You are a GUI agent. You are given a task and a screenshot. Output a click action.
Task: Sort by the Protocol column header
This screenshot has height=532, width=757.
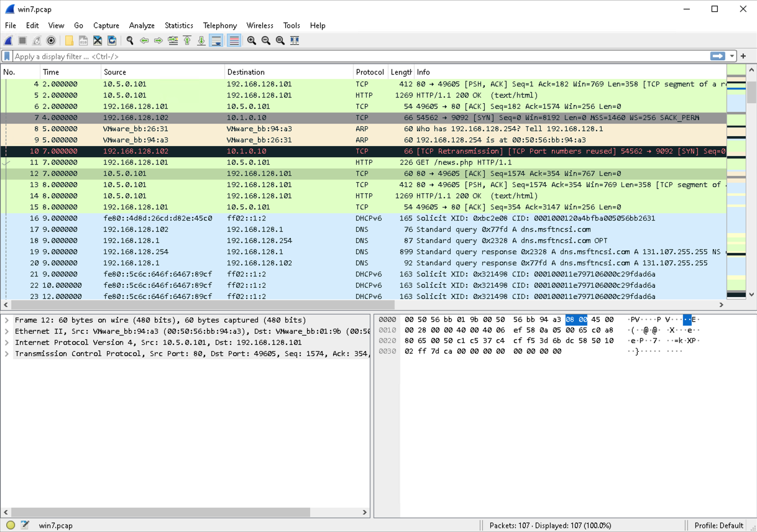(x=371, y=72)
